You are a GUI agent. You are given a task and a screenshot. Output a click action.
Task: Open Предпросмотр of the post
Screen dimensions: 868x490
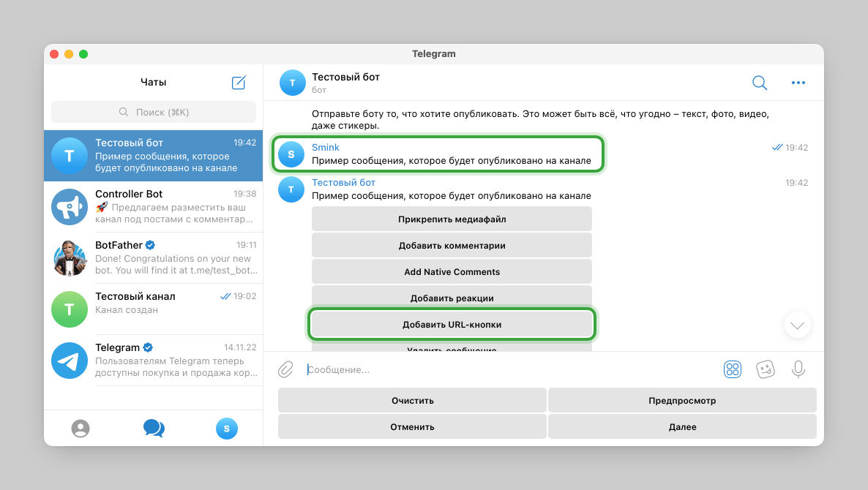[682, 400]
